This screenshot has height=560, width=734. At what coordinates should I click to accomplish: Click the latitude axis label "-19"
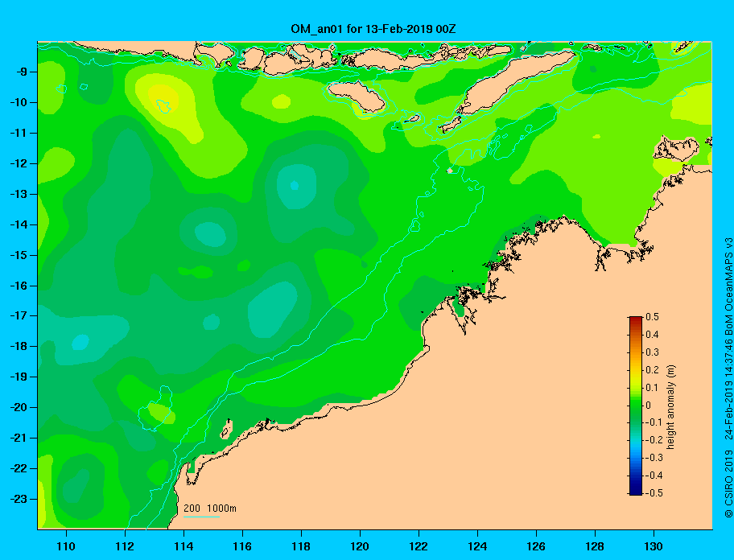point(19,377)
